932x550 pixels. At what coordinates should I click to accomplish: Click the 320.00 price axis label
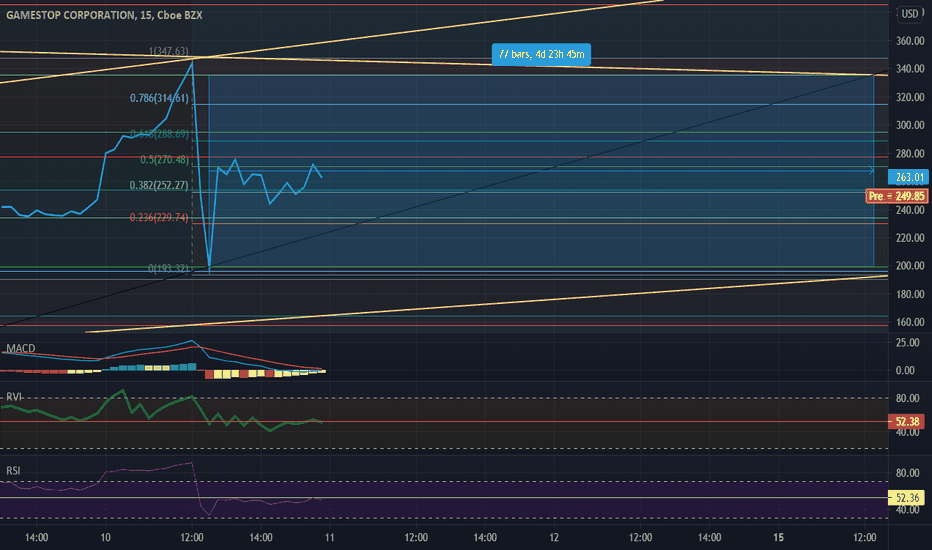pos(910,97)
